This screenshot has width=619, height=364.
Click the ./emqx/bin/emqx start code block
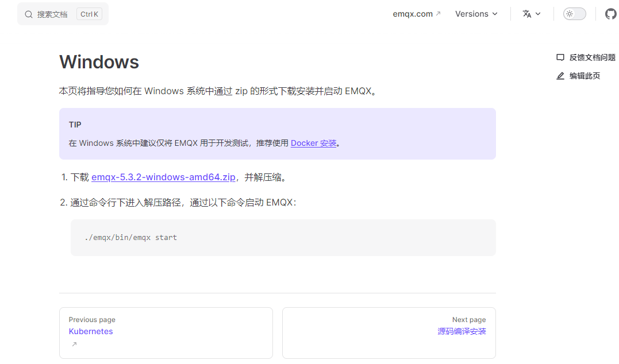pyautogui.click(x=283, y=238)
